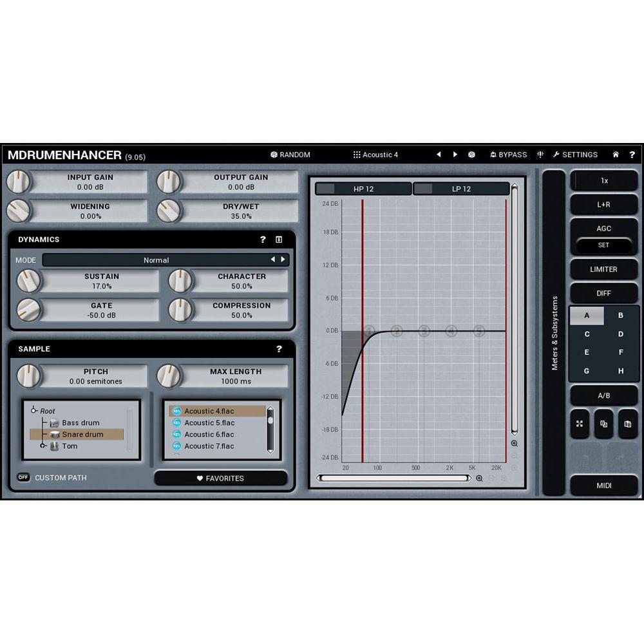
Task: Click the next-preset arrow beside Acoustic 4
Action: point(455,155)
